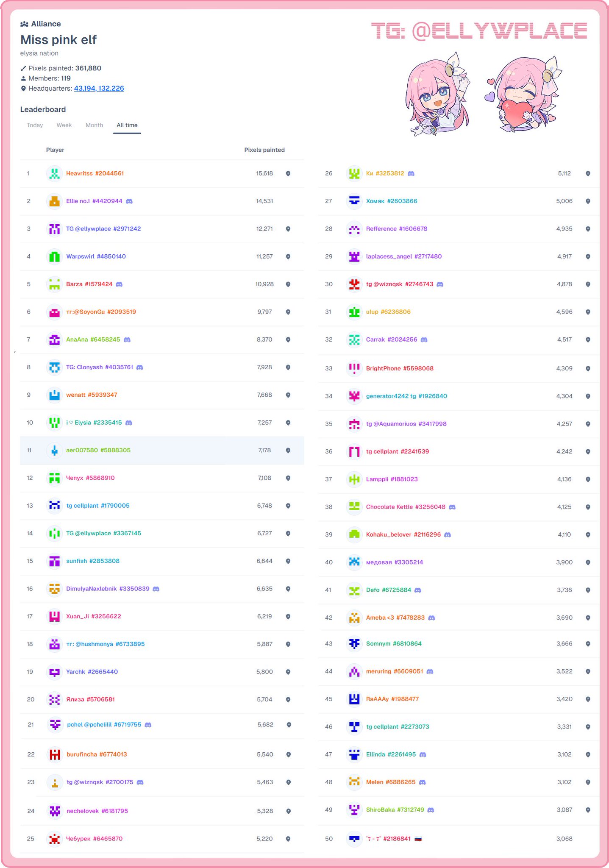This screenshot has height=868, width=609.
Task: Click location pin in AnaAna row
Action: 288,339
